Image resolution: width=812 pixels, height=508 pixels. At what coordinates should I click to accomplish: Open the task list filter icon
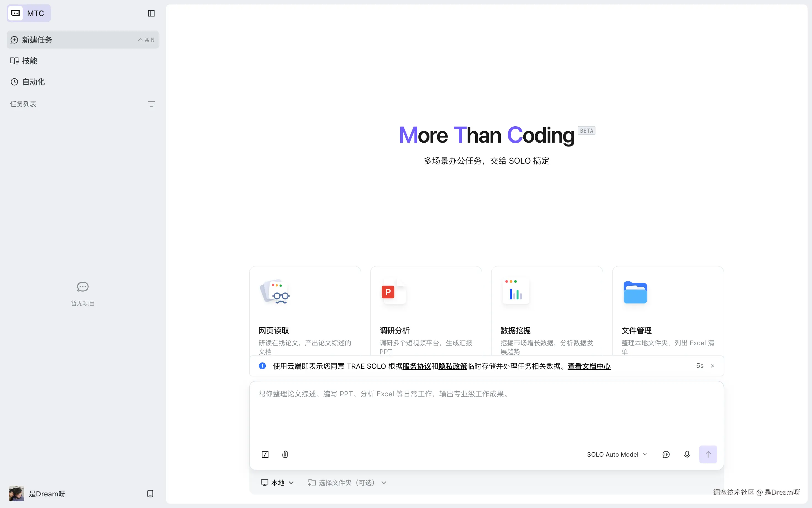(151, 104)
